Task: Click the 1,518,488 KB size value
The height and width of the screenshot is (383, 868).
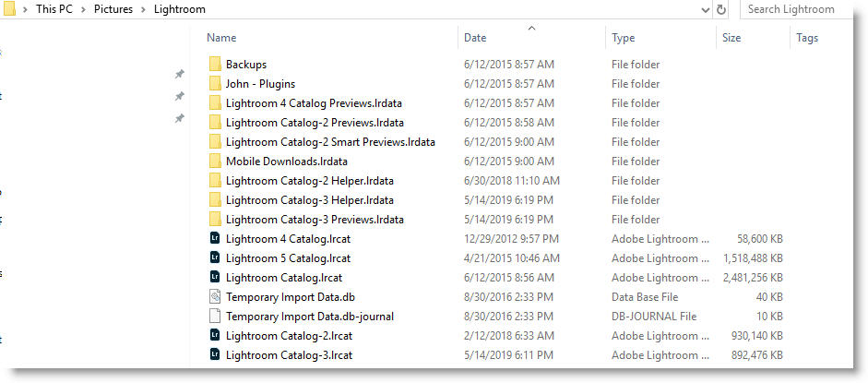Action: click(753, 257)
